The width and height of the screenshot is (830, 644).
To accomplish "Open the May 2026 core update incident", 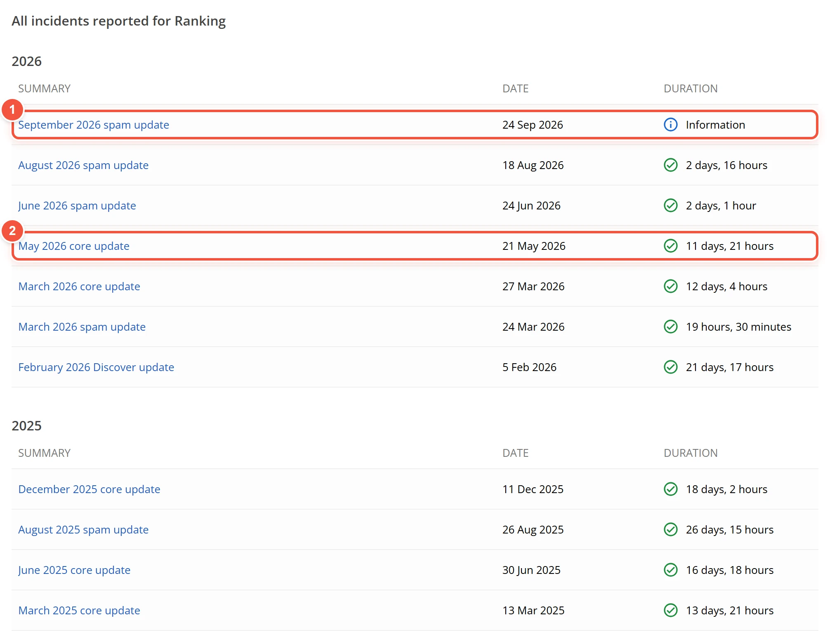I will point(74,246).
